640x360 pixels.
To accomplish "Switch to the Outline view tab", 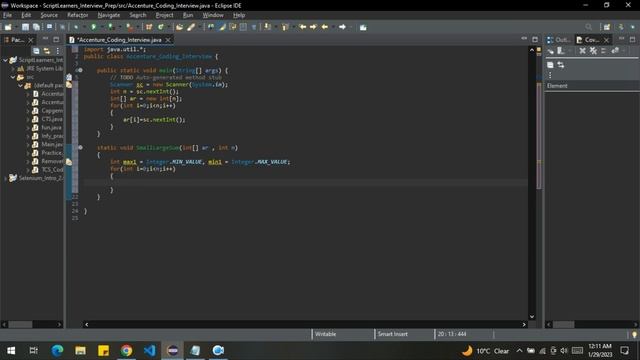I will tap(559, 40).
